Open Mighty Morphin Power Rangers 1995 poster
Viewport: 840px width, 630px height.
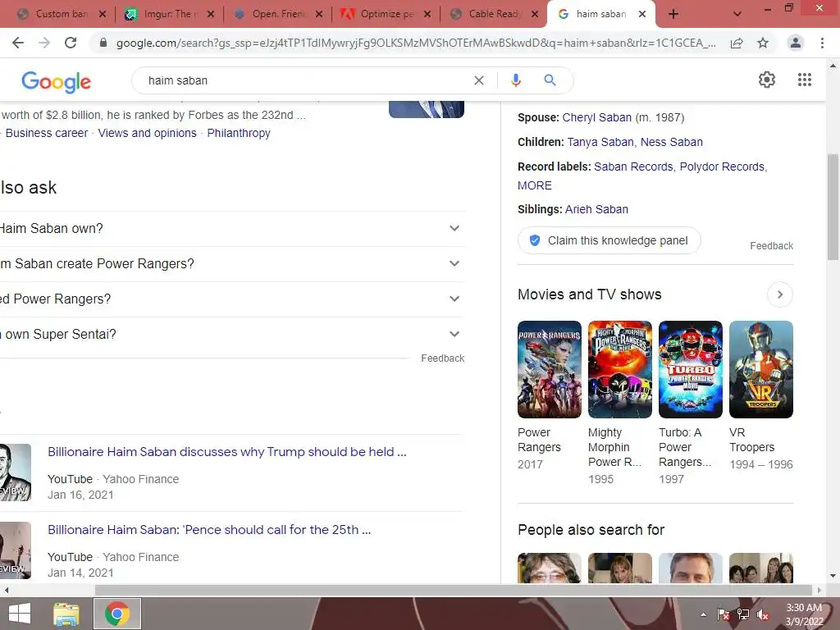(x=620, y=369)
